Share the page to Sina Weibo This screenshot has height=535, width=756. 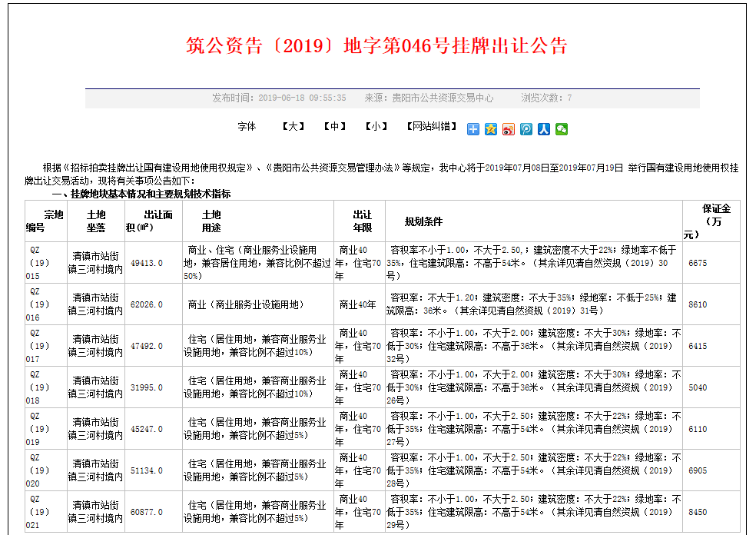(x=509, y=129)
